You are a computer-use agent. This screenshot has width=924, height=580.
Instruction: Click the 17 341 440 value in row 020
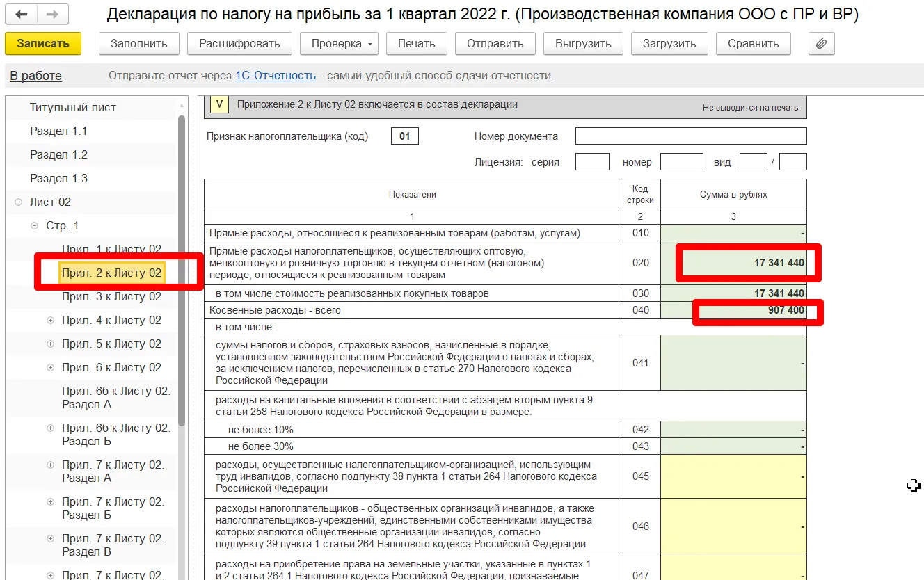point(779,263)
